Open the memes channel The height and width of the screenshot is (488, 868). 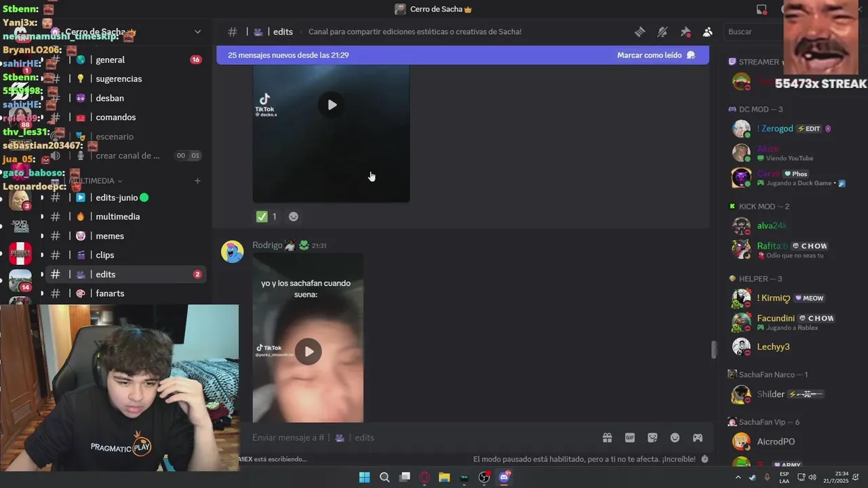pos(125,236)
